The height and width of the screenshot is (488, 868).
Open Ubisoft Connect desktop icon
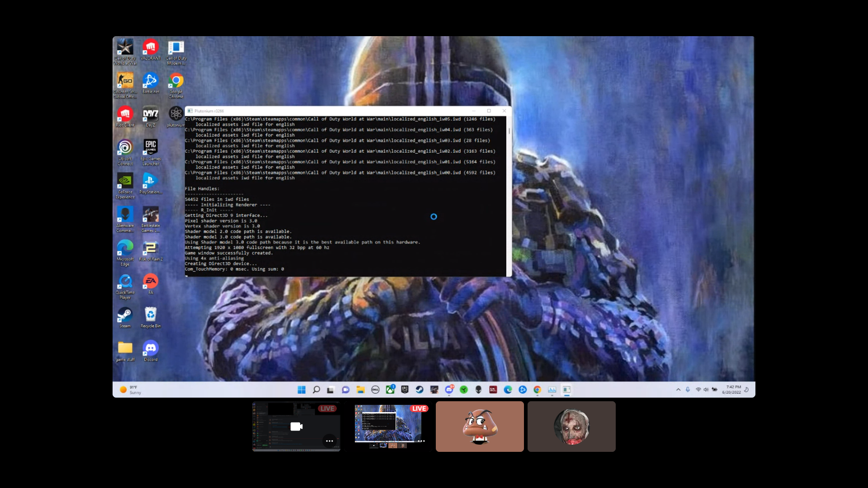pyautogui.click(x=125, y=152)
